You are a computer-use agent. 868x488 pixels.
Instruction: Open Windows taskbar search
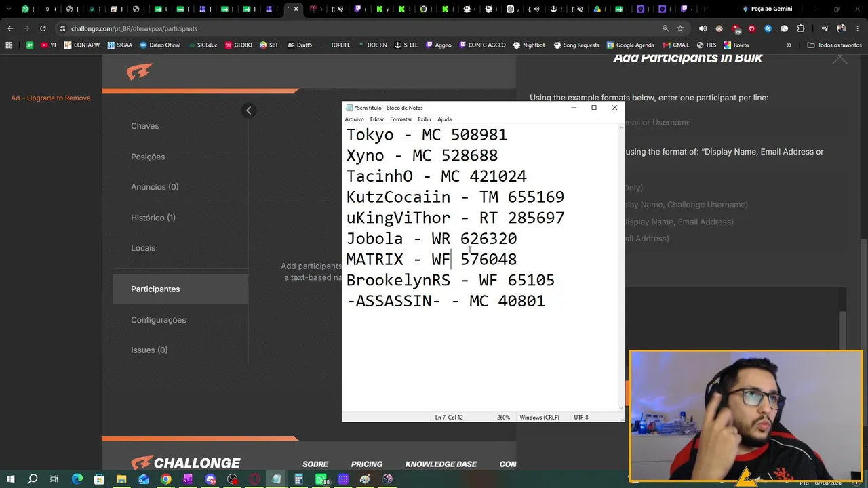pyautogui.click(x=33, y=479)
